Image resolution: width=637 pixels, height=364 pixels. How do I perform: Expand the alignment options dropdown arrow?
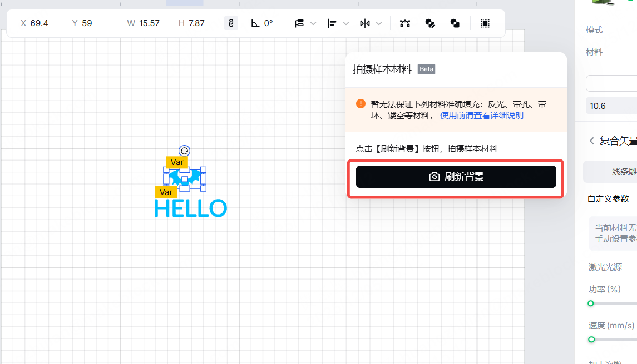346,23
